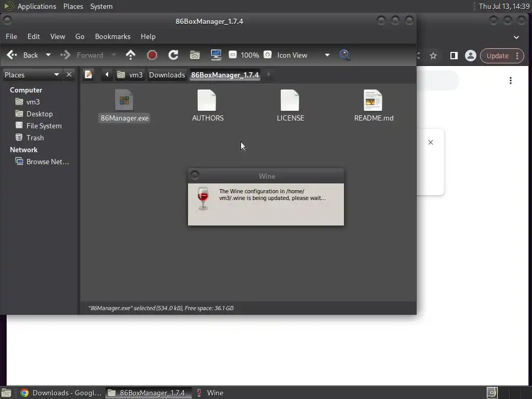
Task: Go to Downloads in the path bar
Action: click(x=167, y=75)
